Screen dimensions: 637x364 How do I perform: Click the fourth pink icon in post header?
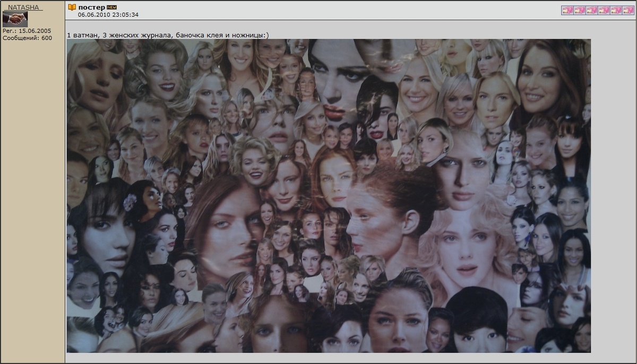click(604, 10)
